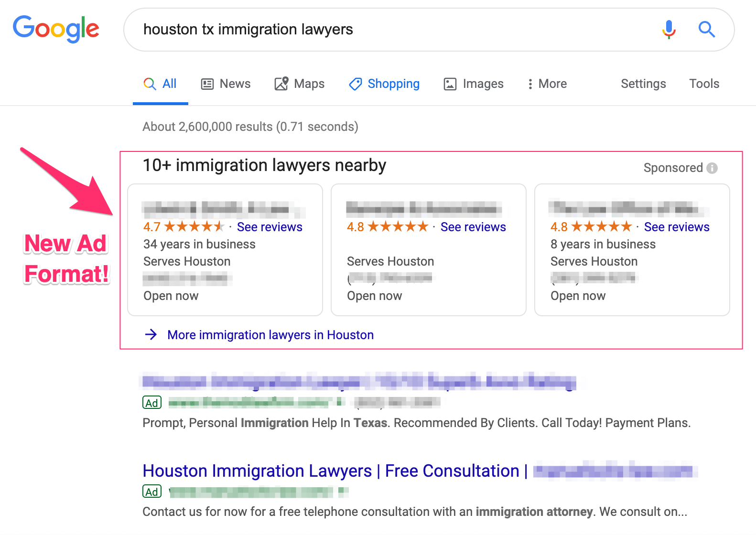This screenshot has height=535, width=756.
Task: Click the arrow beside More immigration lawyers
Action: pyautogui.click(x=151, y=334)
